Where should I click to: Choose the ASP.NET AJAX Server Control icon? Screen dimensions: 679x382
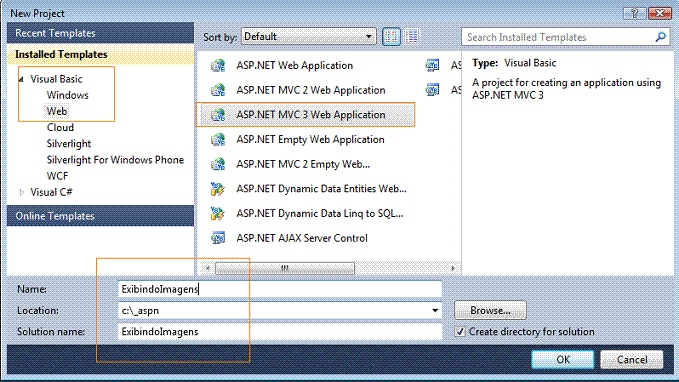[218, 238]
